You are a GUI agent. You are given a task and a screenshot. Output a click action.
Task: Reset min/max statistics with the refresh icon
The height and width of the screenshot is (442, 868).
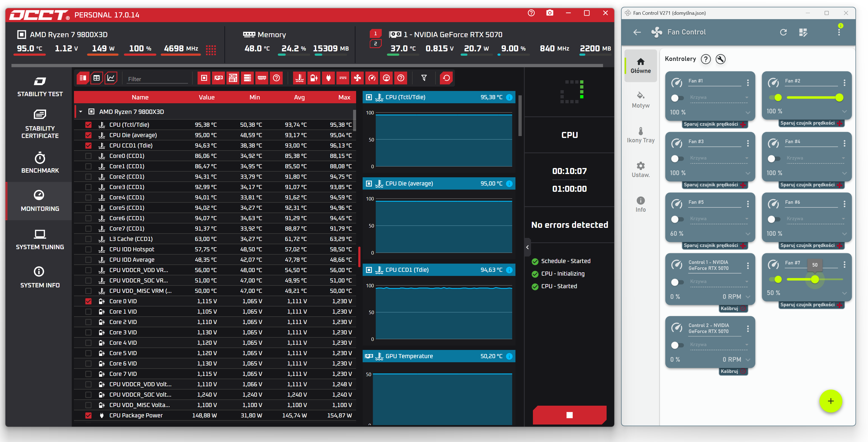coord(446,78)
